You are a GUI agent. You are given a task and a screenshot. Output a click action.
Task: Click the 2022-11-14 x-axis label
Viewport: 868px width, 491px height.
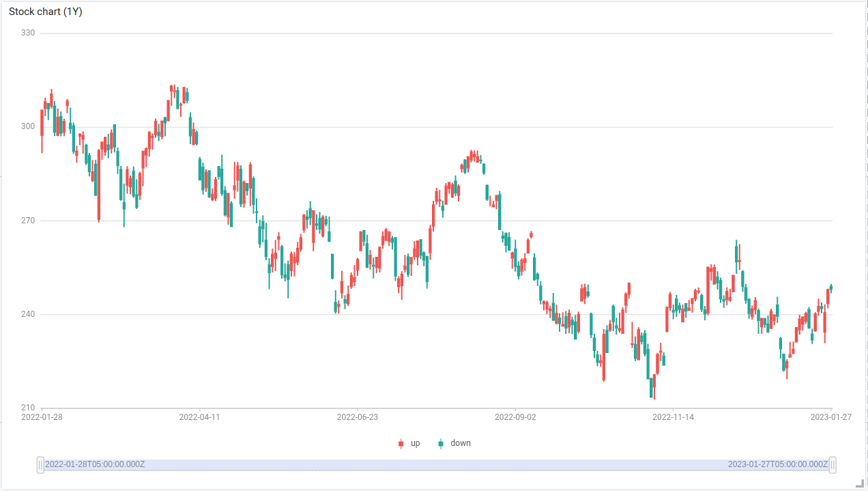coord(673,416)
